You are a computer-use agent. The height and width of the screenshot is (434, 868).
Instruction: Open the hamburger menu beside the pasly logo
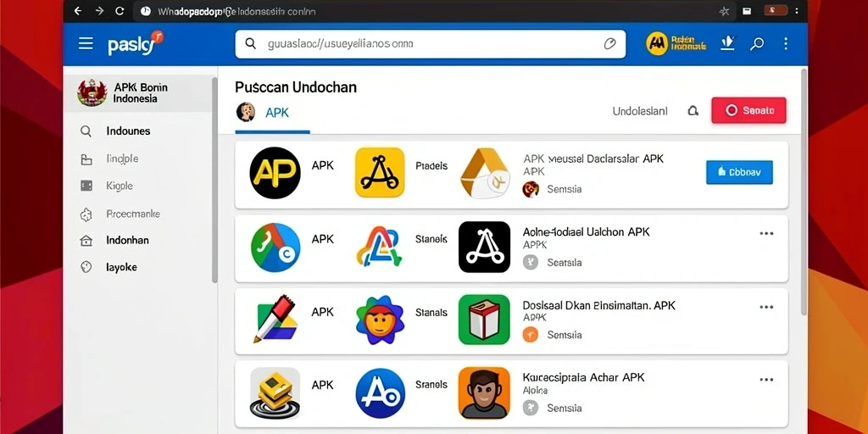86,44
